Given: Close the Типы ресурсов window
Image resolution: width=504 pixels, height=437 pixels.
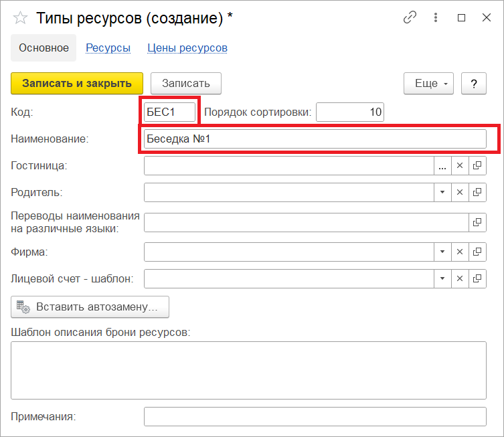Looking at the screenshot, I should click(x=487, y=17).
